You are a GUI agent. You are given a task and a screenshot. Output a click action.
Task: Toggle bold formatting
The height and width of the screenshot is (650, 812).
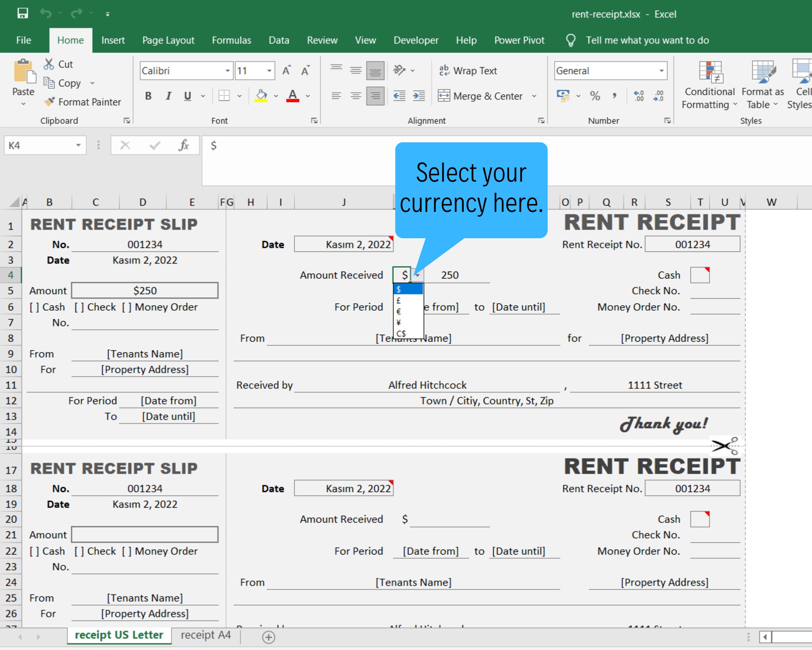click(x=148, y=96)
